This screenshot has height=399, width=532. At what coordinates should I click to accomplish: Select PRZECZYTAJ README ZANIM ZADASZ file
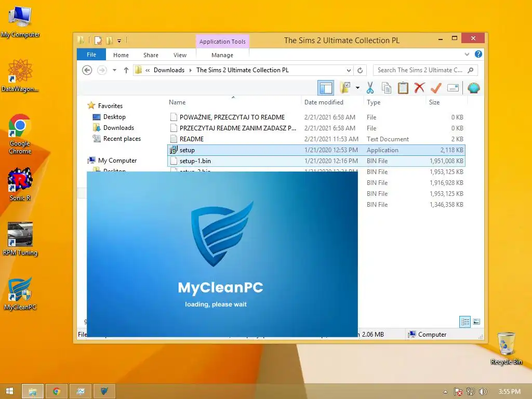coord(316,128)
